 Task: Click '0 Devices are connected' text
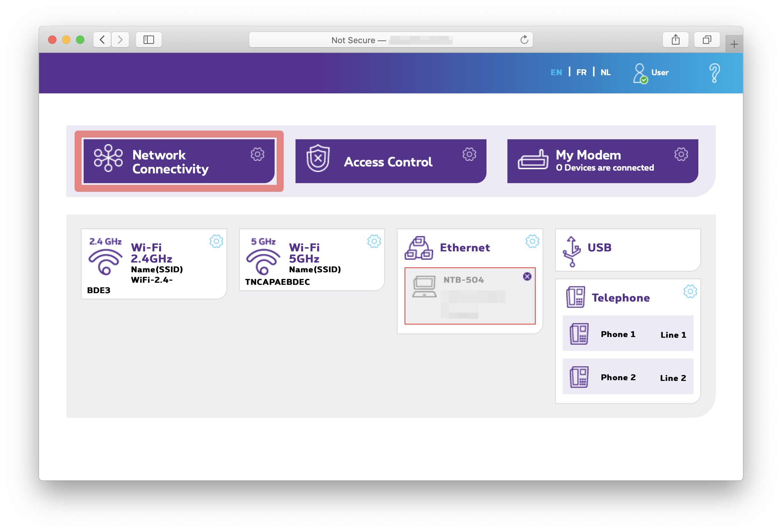(605, 168)
